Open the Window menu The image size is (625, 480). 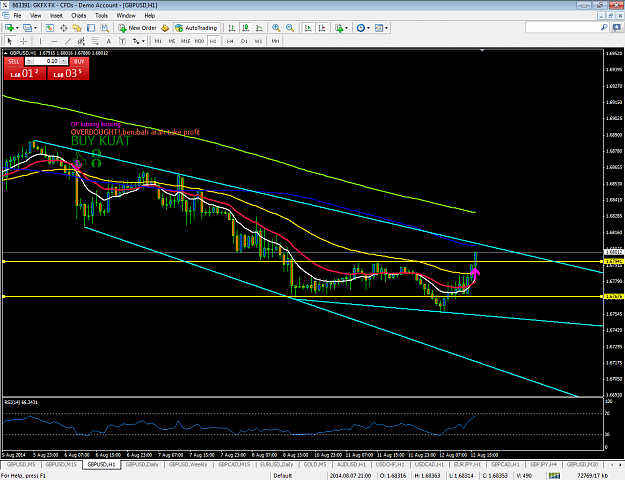point(126,16)
